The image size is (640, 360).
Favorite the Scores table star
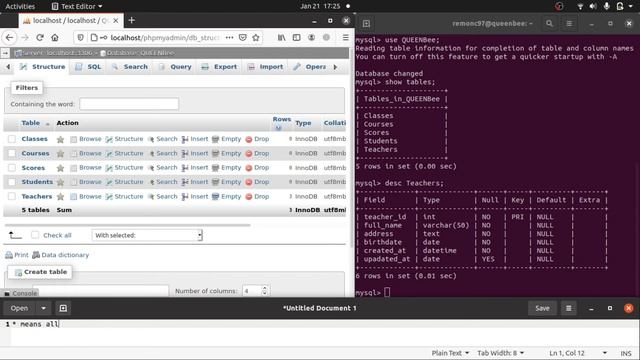[60, 168]
